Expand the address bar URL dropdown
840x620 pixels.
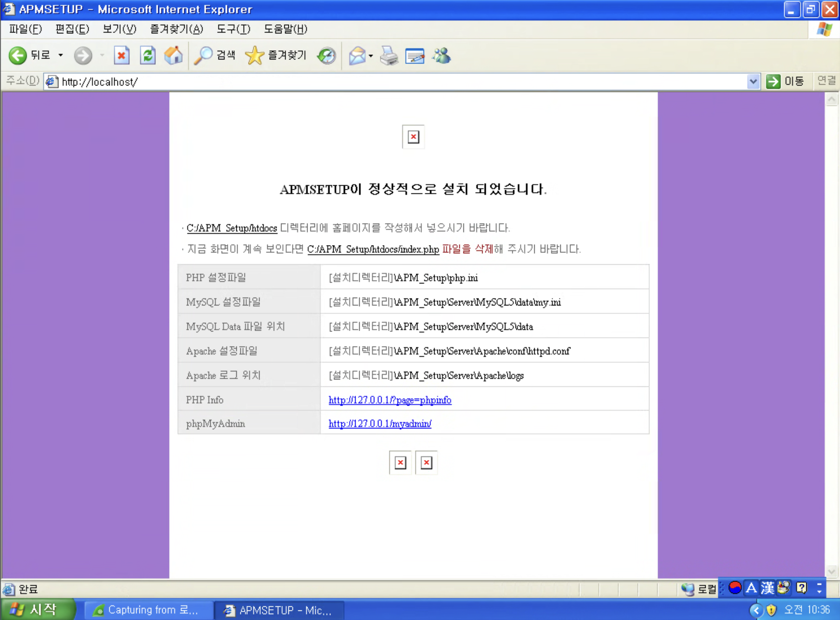point(753,82)
